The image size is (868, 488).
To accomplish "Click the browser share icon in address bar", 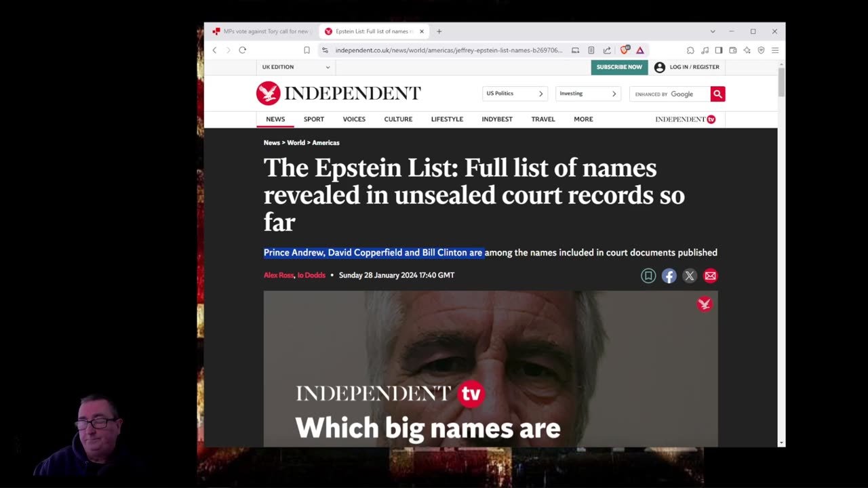I will coord(607,50).
